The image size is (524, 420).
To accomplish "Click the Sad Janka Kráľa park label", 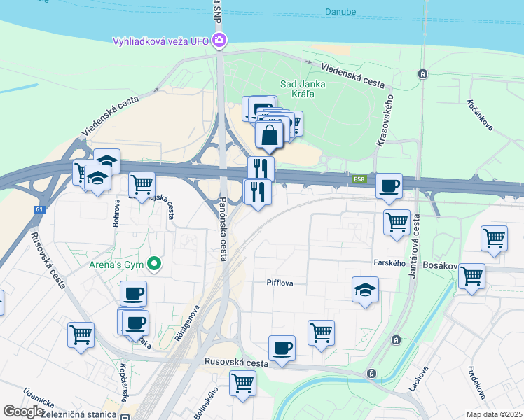I will (x=303, y=89).
